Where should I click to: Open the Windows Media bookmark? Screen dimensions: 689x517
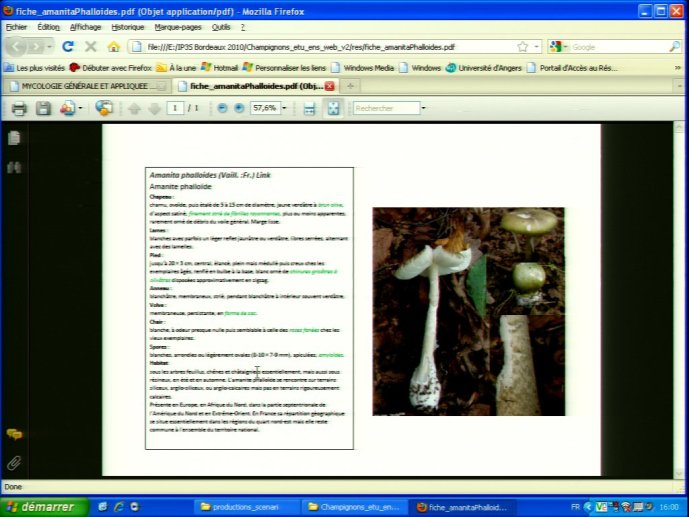(363, 68)
